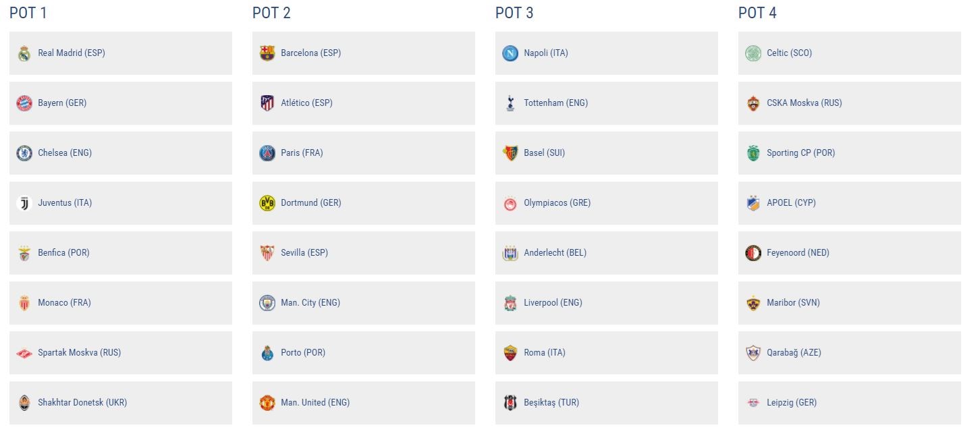Click the Liverpool club crest
The image size is (980, 444).
click(510, 303)
